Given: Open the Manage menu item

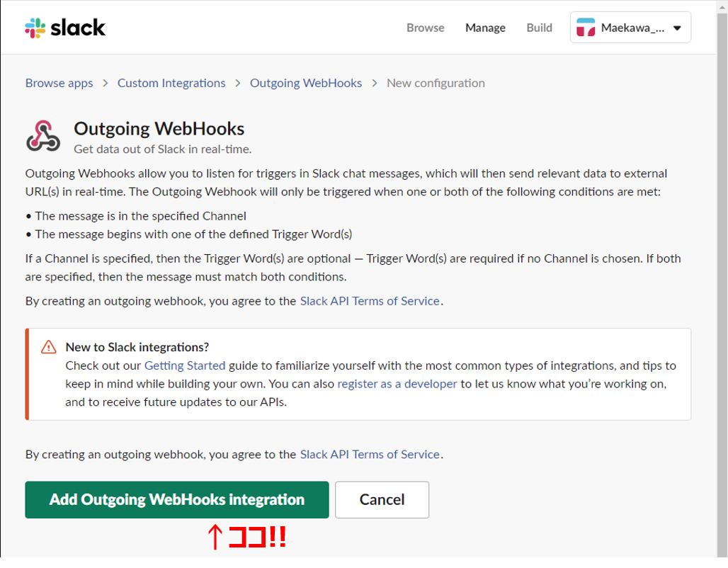Looking at the screenshot, I should 485,28.
